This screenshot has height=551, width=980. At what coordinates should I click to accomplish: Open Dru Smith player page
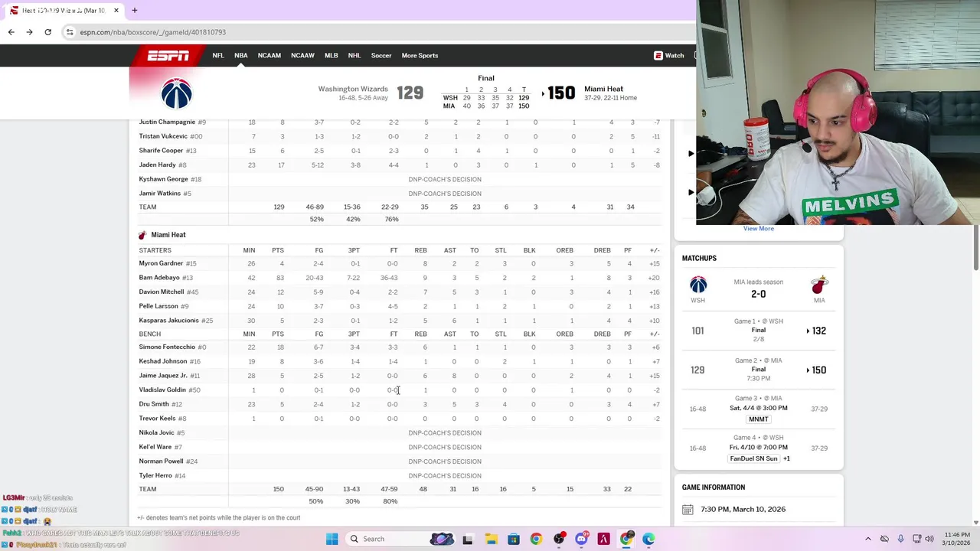point(154,404)
